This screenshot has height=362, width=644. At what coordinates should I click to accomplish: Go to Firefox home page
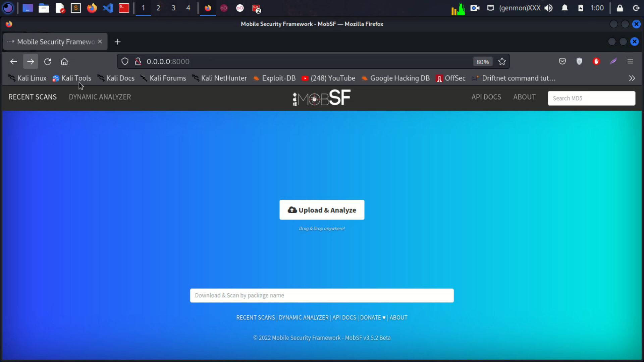point(64,62)
